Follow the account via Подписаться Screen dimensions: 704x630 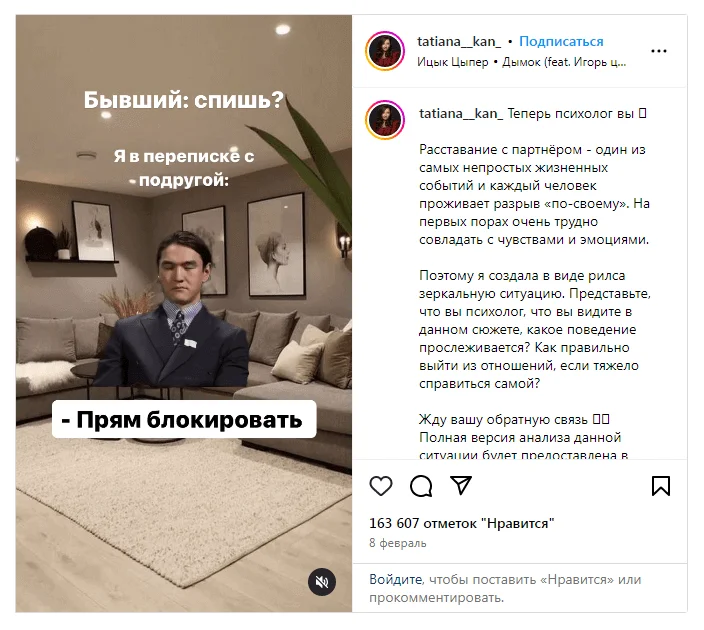(x=561, y=41)
